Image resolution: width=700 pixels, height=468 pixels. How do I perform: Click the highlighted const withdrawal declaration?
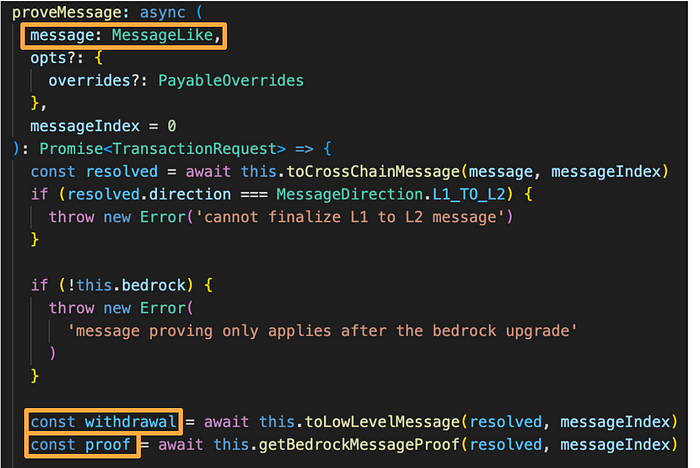click(x=104, y=422)
